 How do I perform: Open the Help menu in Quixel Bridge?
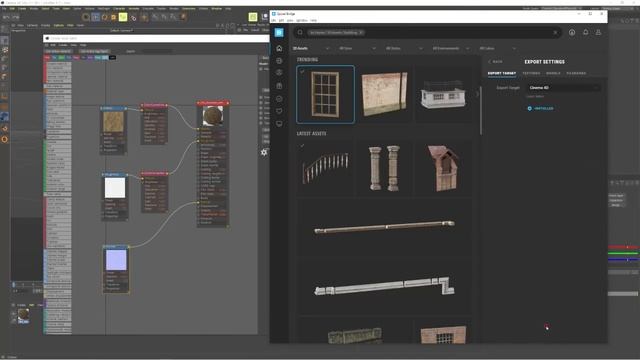313,20
